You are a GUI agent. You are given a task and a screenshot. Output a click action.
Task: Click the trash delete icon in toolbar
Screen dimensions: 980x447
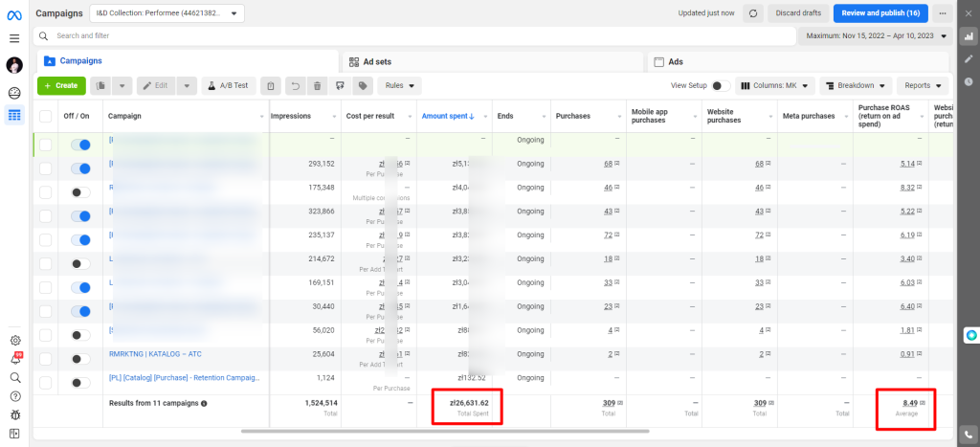click(x=318, y=85)
